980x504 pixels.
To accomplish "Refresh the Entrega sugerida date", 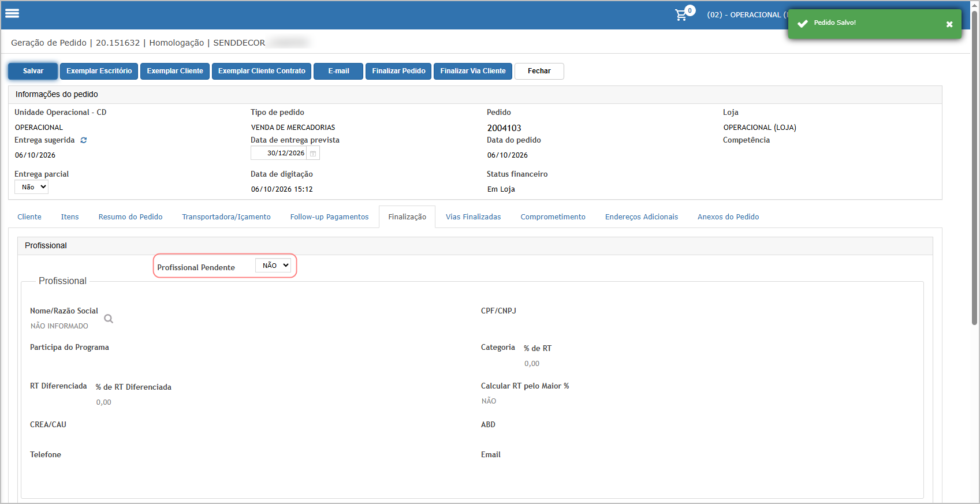I will click(84, 140).
